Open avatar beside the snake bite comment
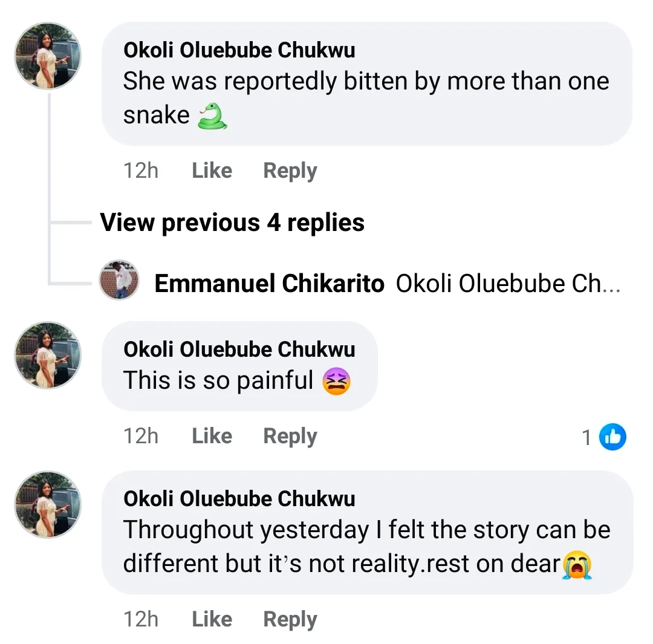This screenshot has height=644, width=653. (x=48, y=56)
